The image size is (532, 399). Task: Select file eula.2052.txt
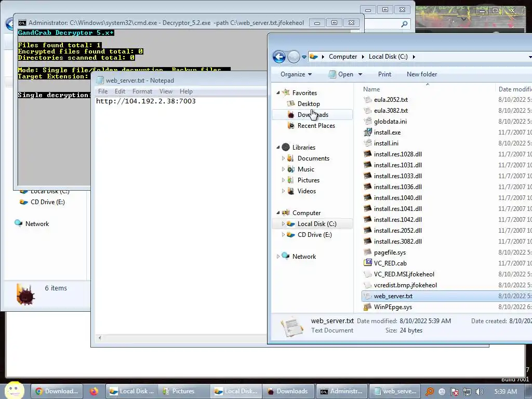point(391,100)
